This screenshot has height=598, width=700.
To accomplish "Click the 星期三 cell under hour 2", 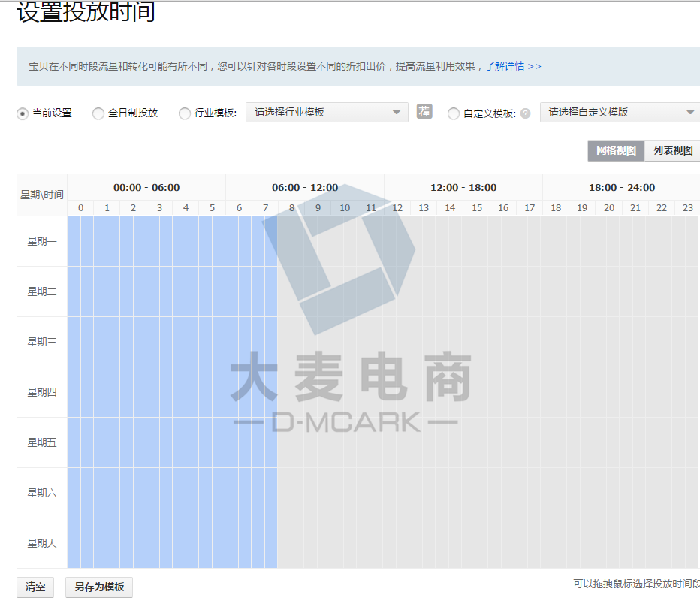I will tap(133, 342).
